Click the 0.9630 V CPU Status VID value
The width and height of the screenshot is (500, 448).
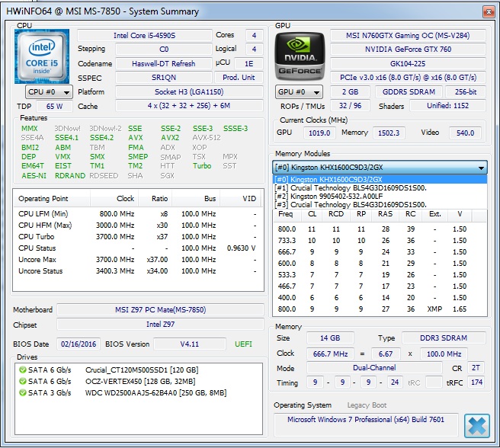click(x=241, y=248)
